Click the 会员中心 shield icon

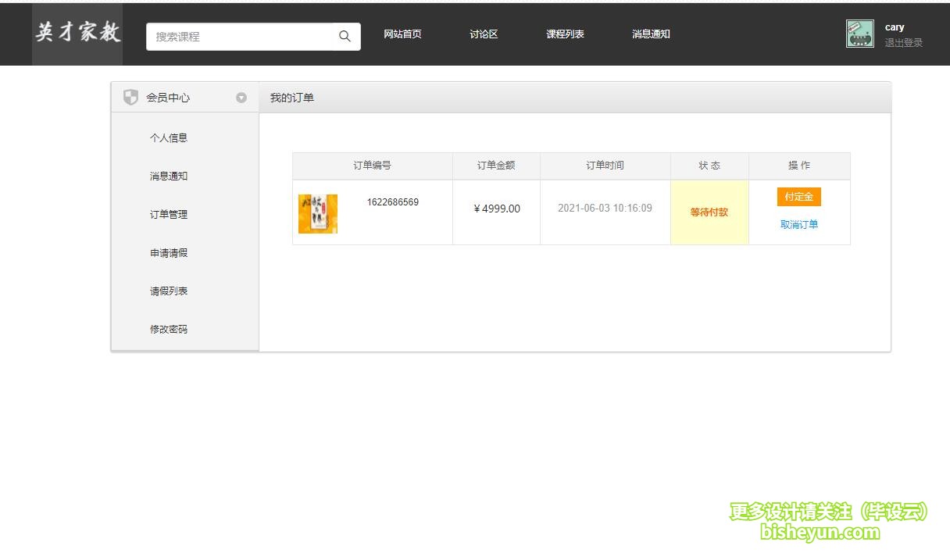pos(130,98)
